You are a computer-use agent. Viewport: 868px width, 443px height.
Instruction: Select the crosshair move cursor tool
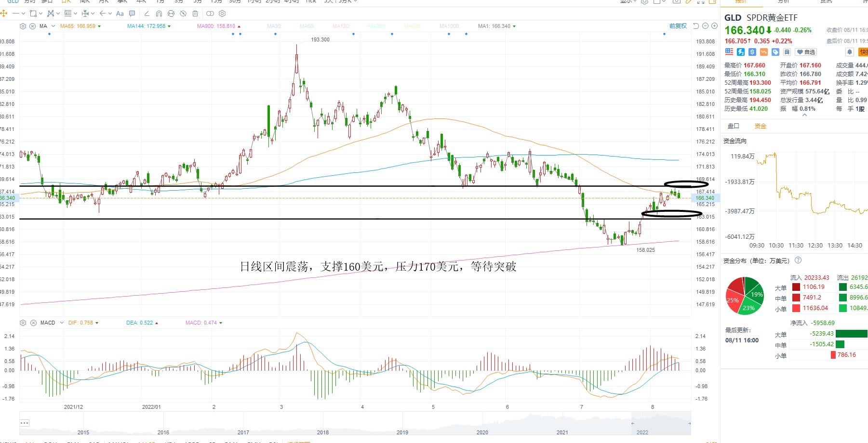(x=4, y=13)
